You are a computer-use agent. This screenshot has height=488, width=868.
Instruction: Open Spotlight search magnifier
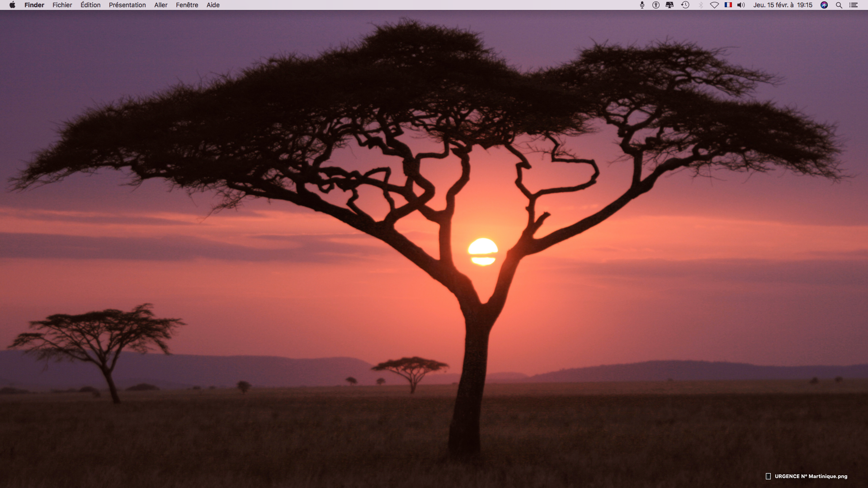(x=839, y=5)
